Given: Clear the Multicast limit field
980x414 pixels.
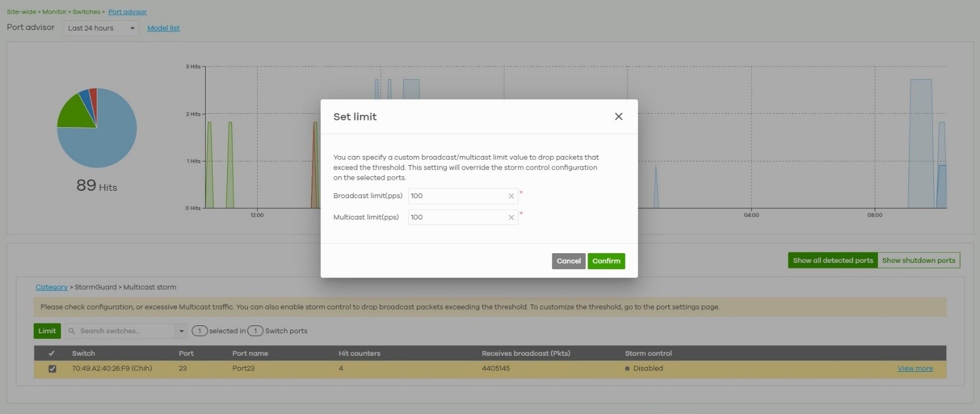Looking at the screenshot, I should point(511,218).
